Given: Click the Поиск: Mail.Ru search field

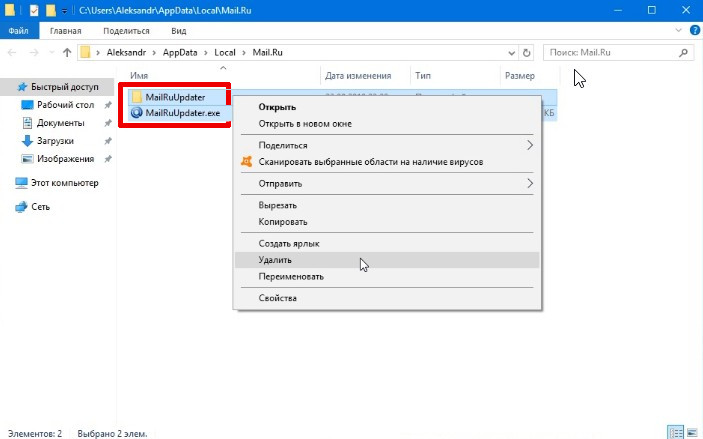Looking at the screenshot, I should coord(619,52).
